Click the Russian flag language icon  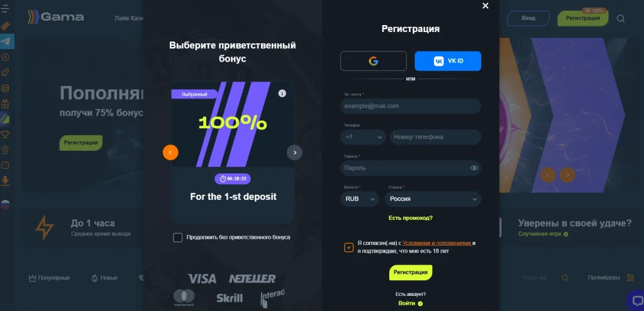(5, 205)
